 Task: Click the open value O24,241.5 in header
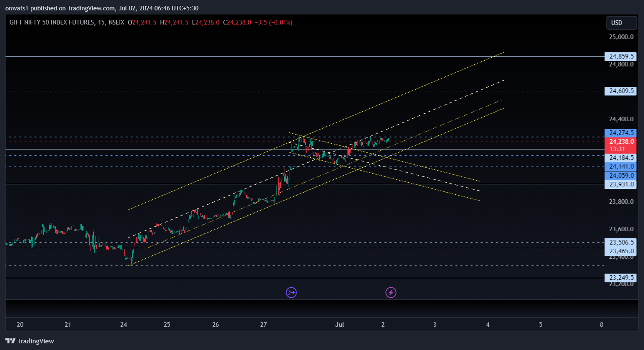tap(142, 22)
